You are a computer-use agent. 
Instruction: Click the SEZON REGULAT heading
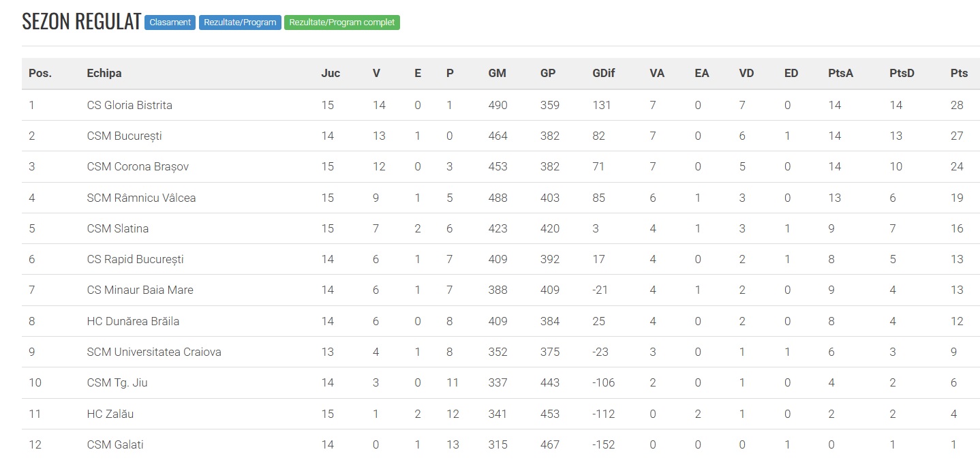click(x=81, y=22)
